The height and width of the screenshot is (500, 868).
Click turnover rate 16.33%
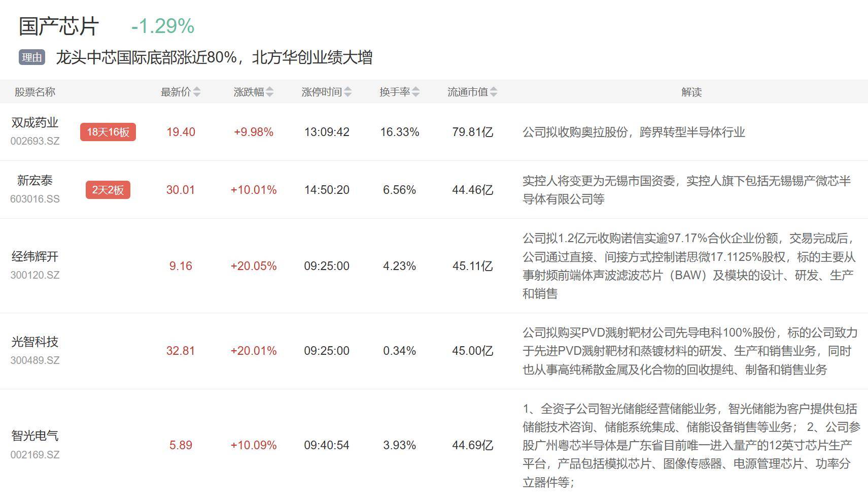click(400, 132)
